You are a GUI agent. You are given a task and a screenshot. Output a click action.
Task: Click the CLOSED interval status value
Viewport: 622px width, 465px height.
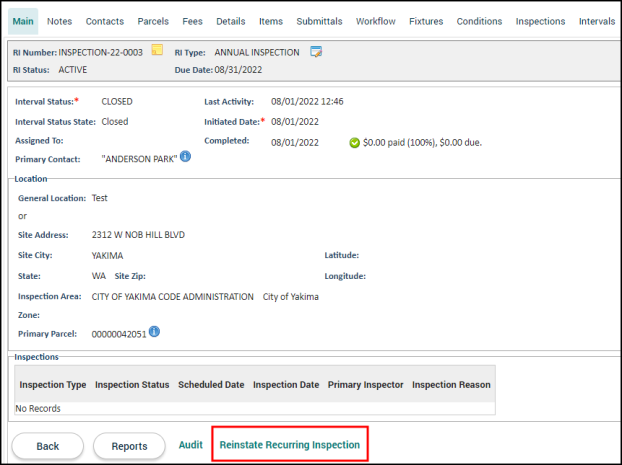tap(117, 102)
